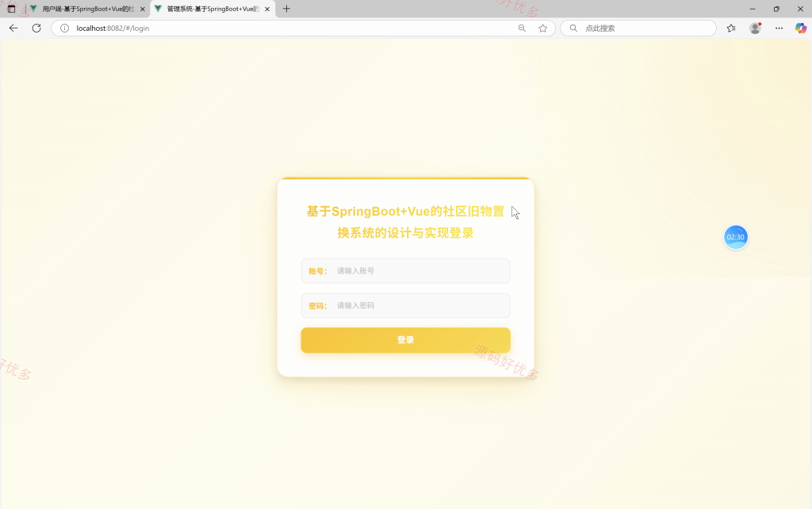812x509 pixels.
Task: Open the zoom magnifier icon in address bar
Action: click(522, 28)
